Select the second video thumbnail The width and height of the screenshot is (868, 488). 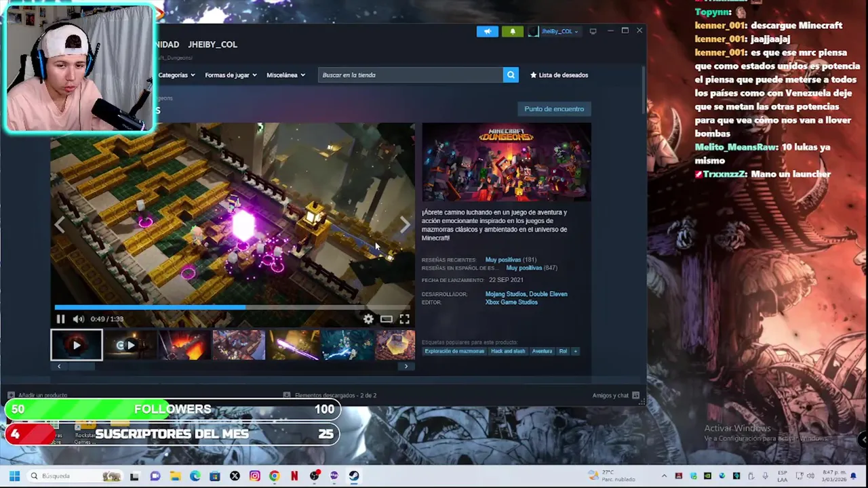pyautogui.click(x=130, y=345)
